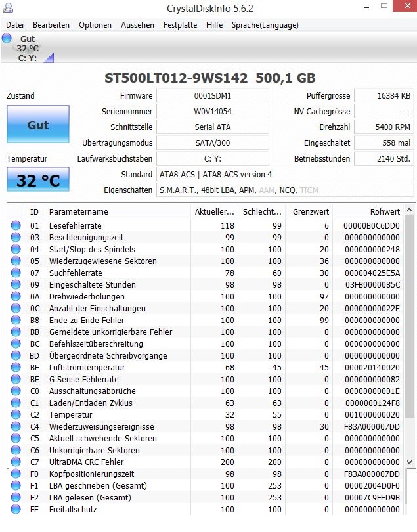Click the Standard field ATA8-ACS

click(284, 175)
